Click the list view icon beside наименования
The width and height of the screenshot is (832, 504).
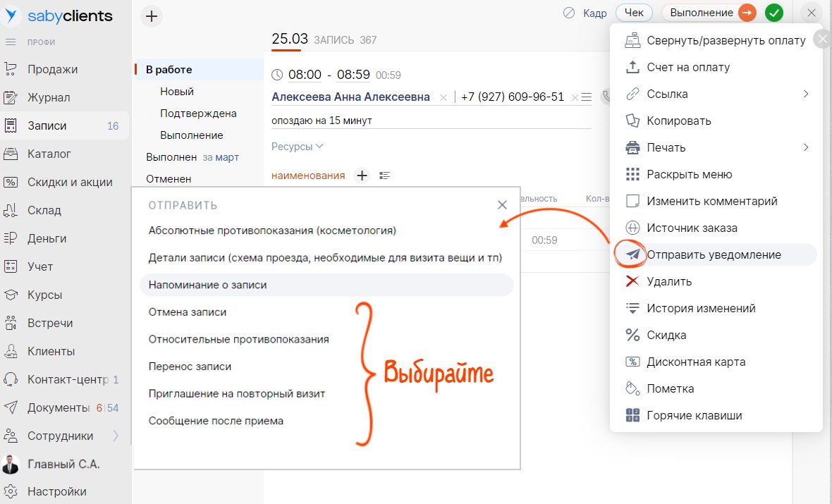pyautogui.click(x=384, y=176)
